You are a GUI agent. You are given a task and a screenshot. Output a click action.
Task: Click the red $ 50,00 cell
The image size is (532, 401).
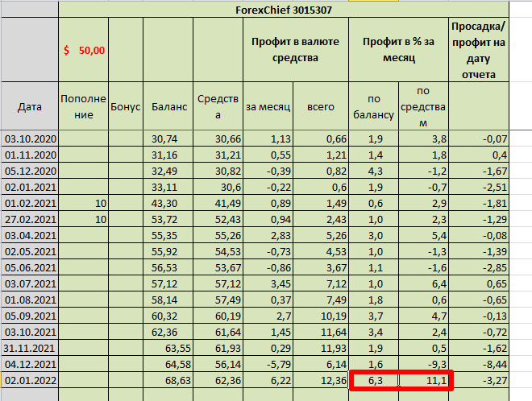84,50
